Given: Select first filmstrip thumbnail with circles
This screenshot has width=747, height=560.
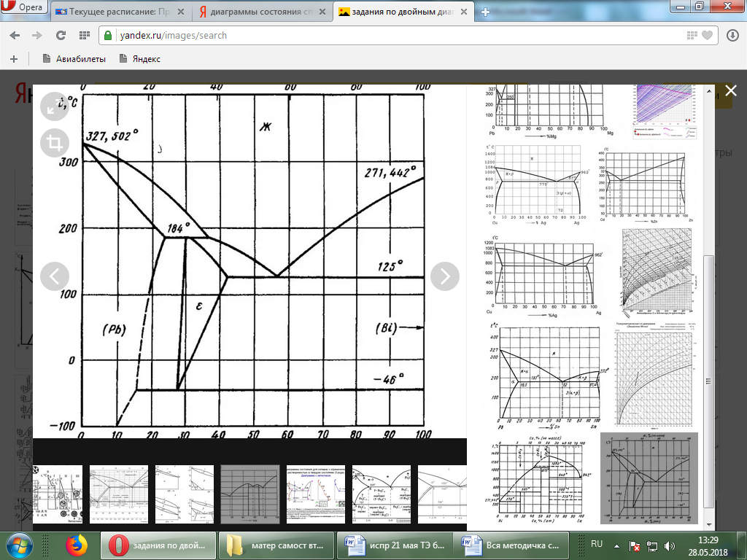Looking at the screenshot, I should tap(57, 494).
